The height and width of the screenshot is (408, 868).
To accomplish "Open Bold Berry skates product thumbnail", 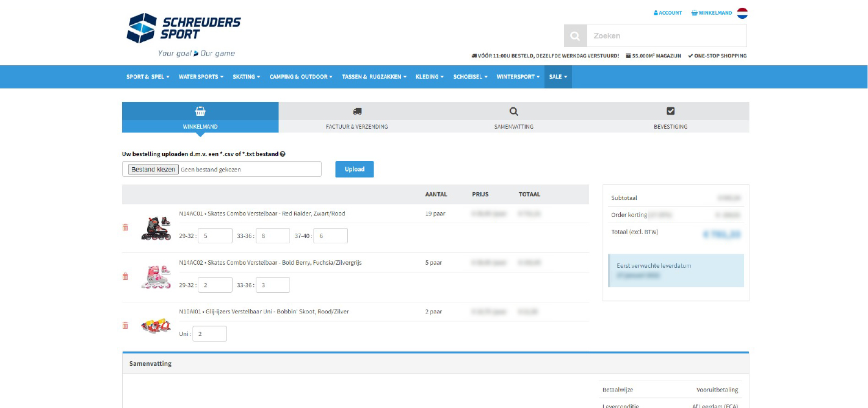I will pyautogui.click(x=156, y=277).
